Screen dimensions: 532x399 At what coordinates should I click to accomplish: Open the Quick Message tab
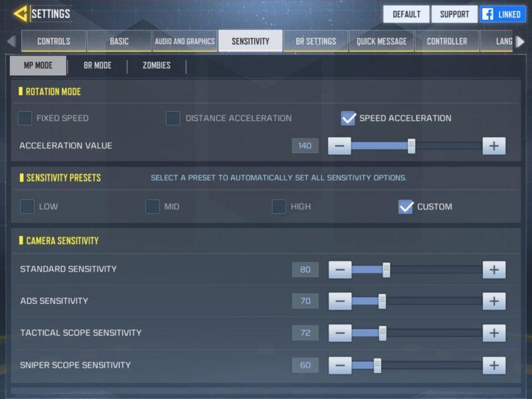point(381,41)
